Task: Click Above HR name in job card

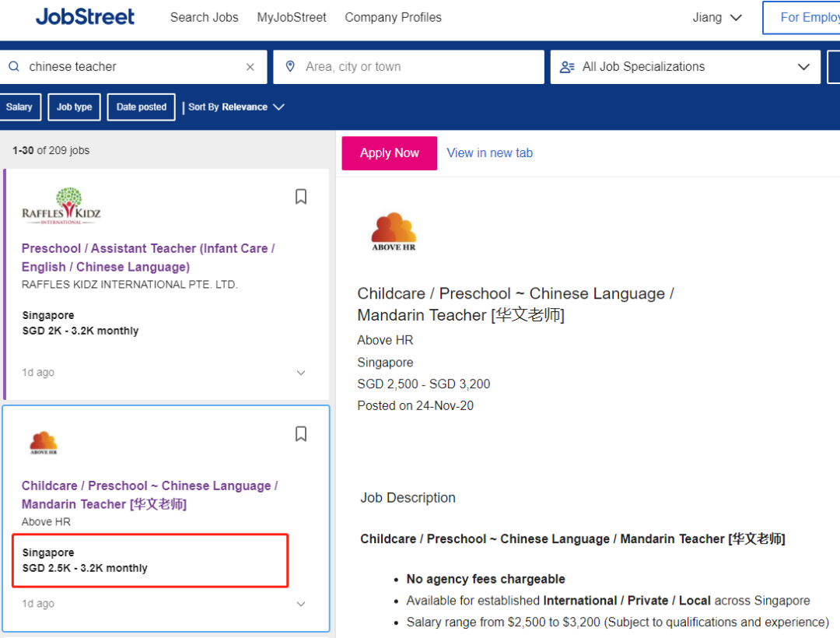Action: click(x=46, y=522)
